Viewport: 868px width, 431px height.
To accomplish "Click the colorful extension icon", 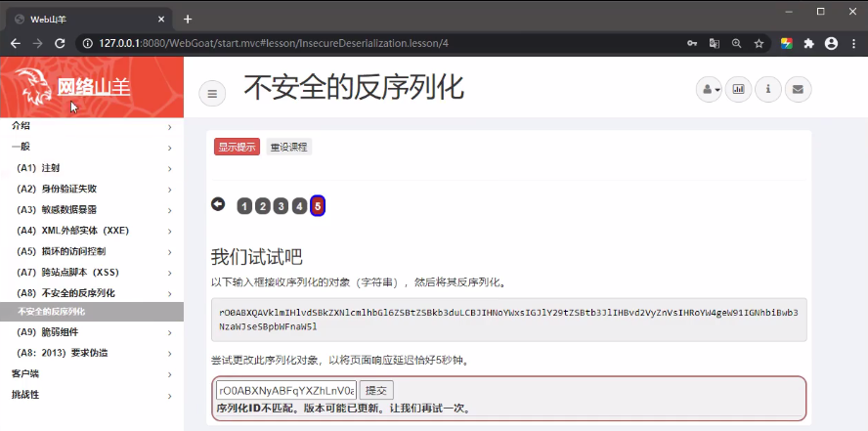I will [787, 44].
